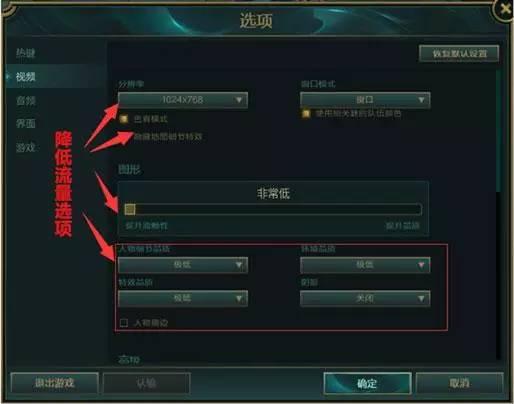Confirm settings with the 确定 button

pyautogui.click(x=367, y=383)
